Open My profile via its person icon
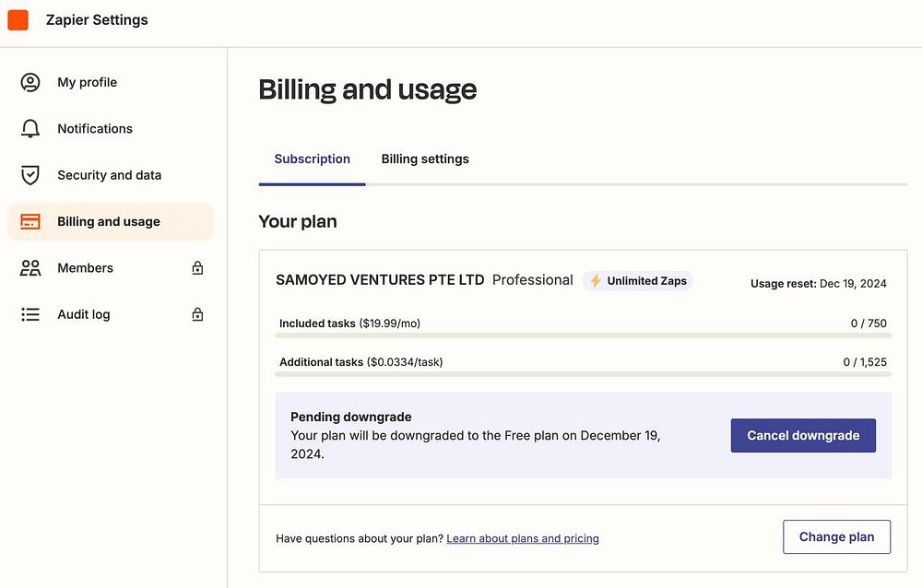Viewport: 922px width, 588px height. pos(30,82)
